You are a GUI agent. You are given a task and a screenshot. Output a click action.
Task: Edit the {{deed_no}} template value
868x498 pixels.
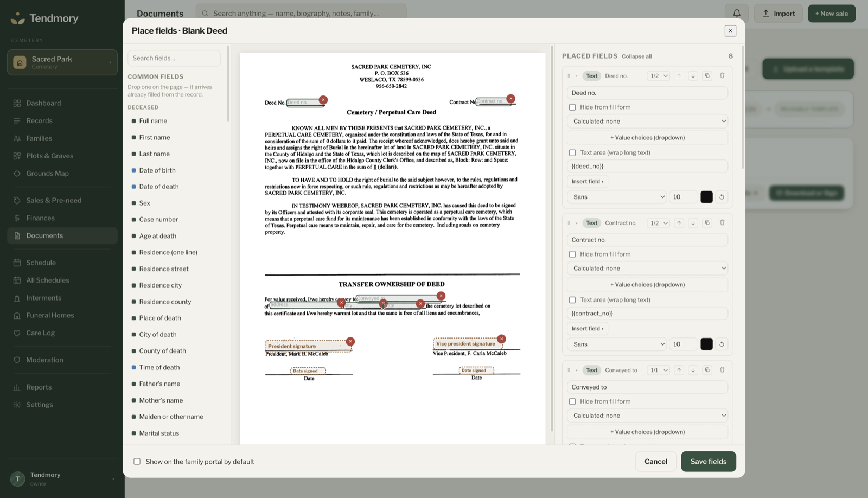tap(648, 167)
